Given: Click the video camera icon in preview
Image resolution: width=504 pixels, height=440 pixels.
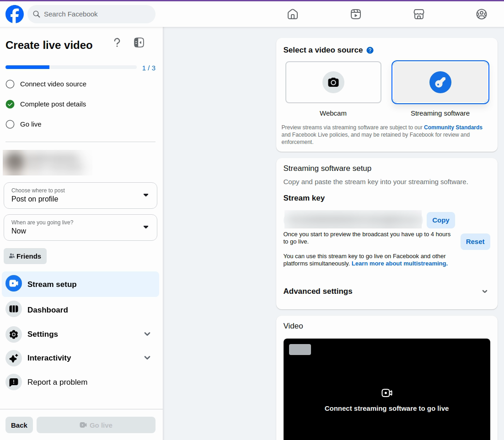Looking at the screenshot, I should pyautogui.click(x=386, y=393).
